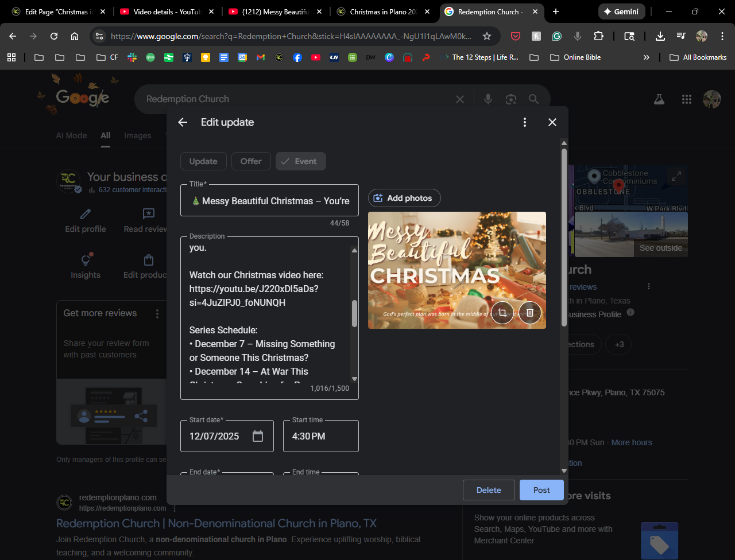
Task: Click the crop icon on the Christmas photo
Action: (x=502, y=313)
